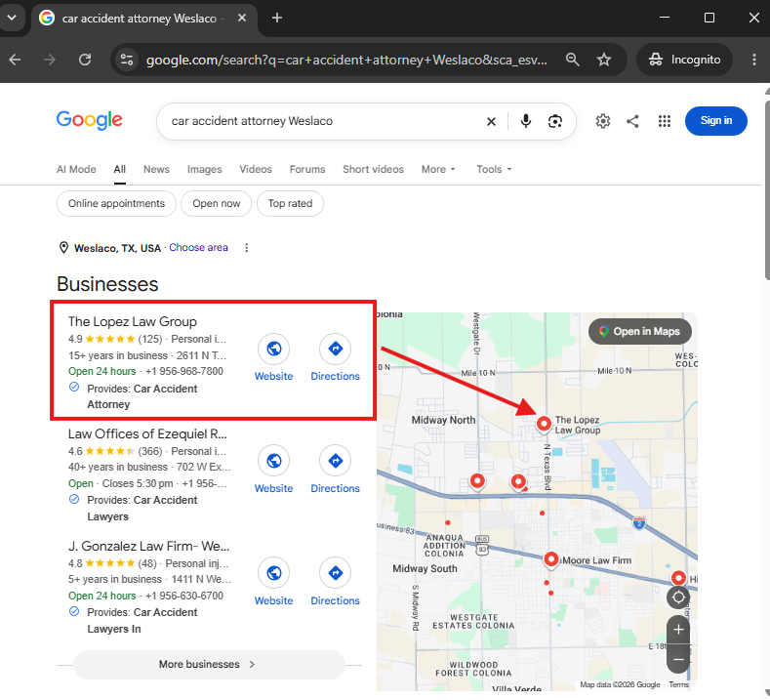Image resolution: width=770 pixels, height=700 pixels.
Task: Open the three-dot menu beside Choose area
Action: click(x=247, y=248)
